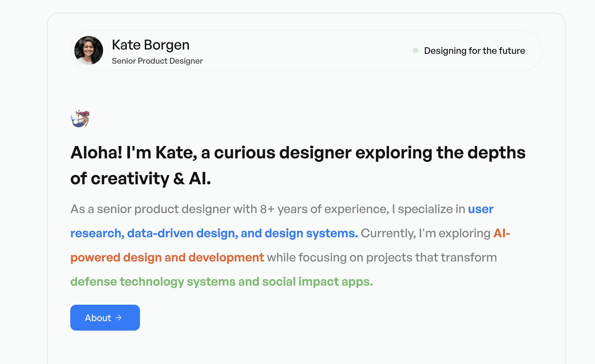Click the arrow icon inside the About button
Viewport: 595px width, 364px height.
[x=119, y=318]
